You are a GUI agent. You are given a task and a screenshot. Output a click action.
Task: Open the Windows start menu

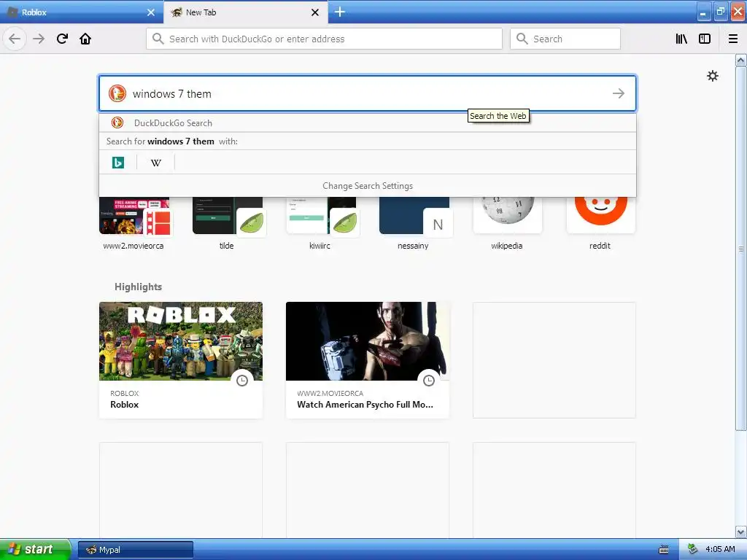(x=35, y=550)
